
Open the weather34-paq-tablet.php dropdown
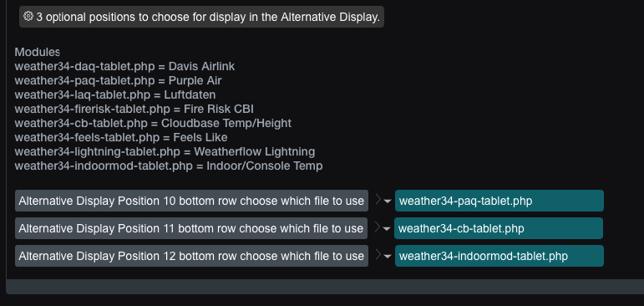[x=499, y=201]
